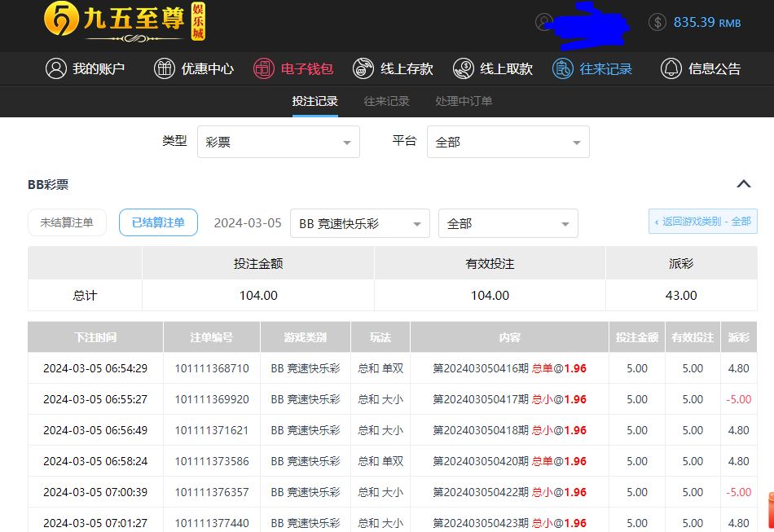The image size is (774, 532).
Task: Click the date 2024-03-05
Action: [248, 223]
